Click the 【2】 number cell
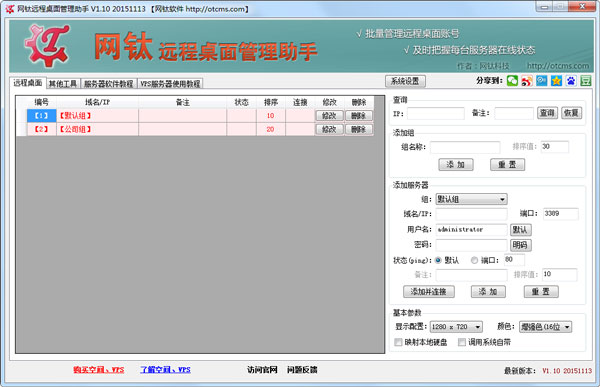 point(41,129)
